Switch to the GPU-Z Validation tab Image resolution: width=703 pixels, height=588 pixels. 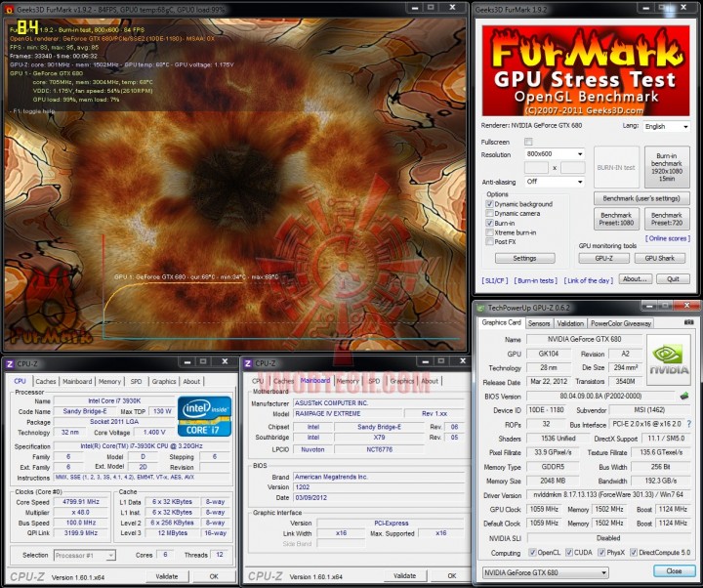coord(570,323)
